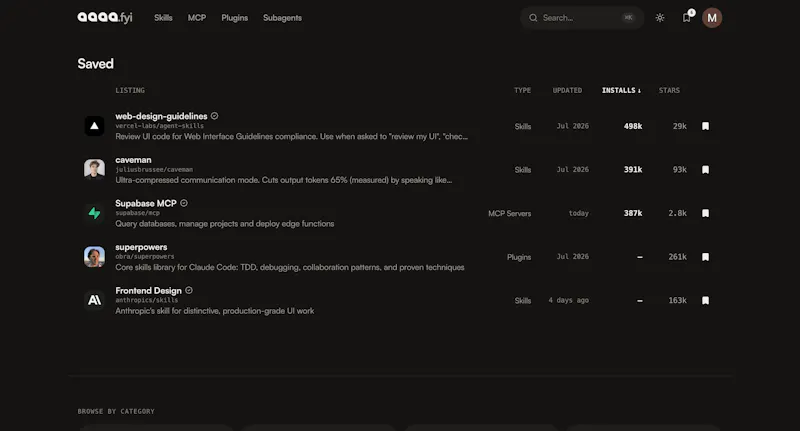This screenshot has width=800, height=431.
Task: Click the vercel-labs/agent-skills repo path
Action: point(159,126)
